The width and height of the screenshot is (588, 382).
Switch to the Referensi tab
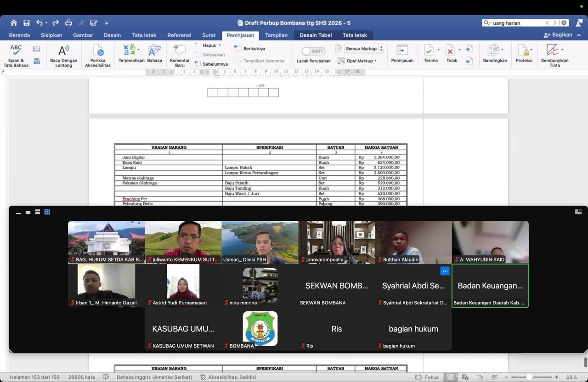[x=179, y=35]
